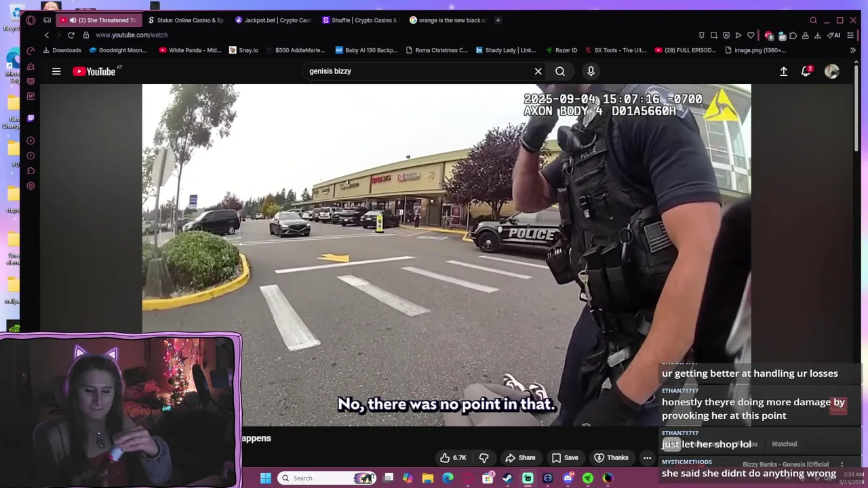Open 'Goodnight Moon' bookmark

coord(118,50)
